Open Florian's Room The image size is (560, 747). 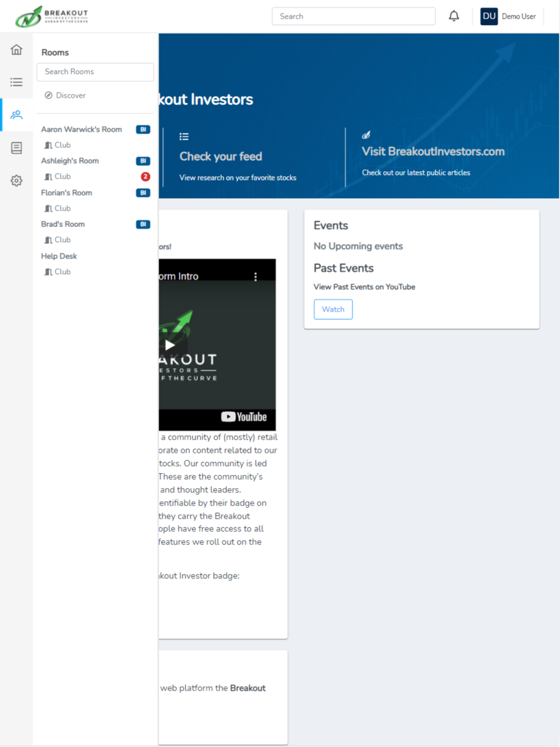[x=67, y=193]
